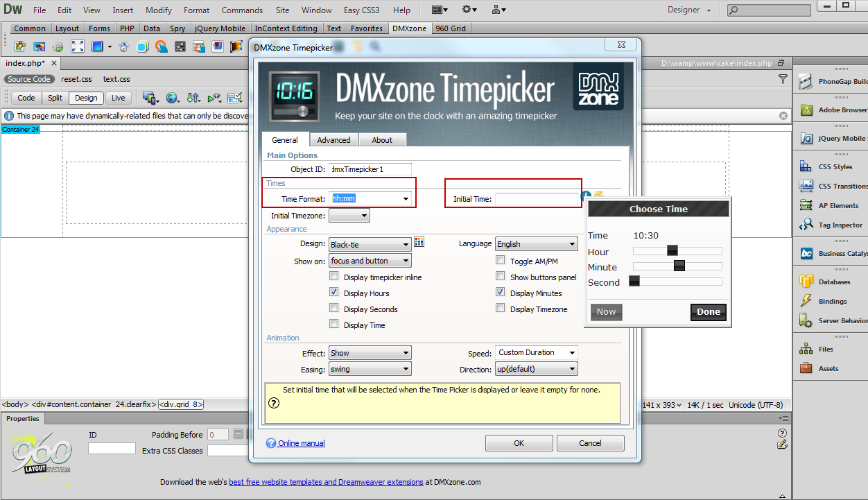Screen dimensions: 868x500
Task: Click the Check browser compatibility icon
Action: point(235,98)
